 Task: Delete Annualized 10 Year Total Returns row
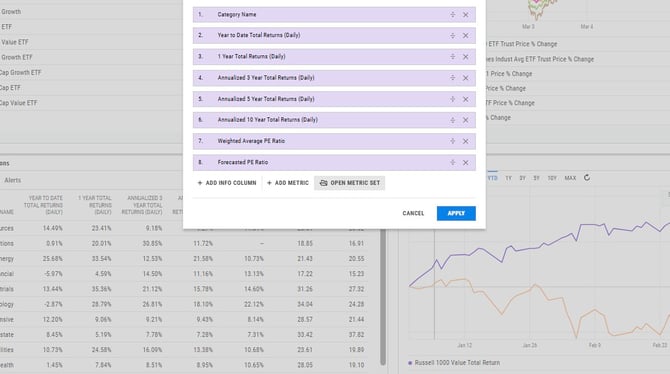pos(465,120)
